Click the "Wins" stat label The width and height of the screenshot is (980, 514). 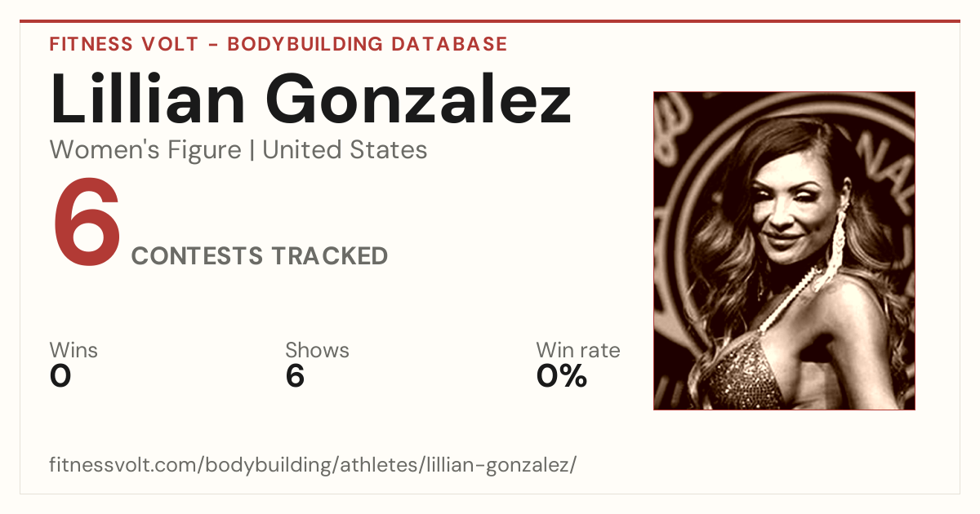coord(73,350)
